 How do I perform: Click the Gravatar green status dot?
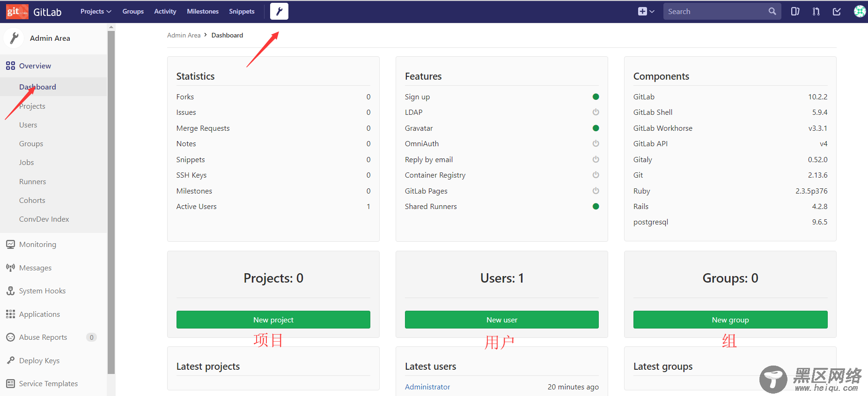pos(596,128)
